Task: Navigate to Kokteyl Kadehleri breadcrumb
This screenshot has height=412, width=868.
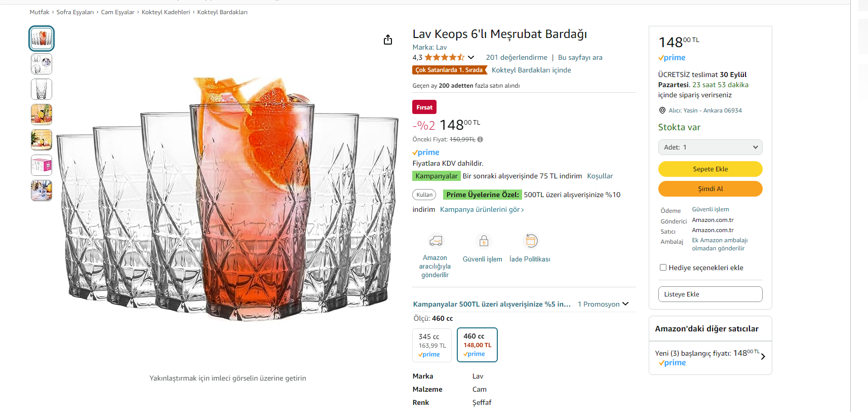Action: coord(166,12)
